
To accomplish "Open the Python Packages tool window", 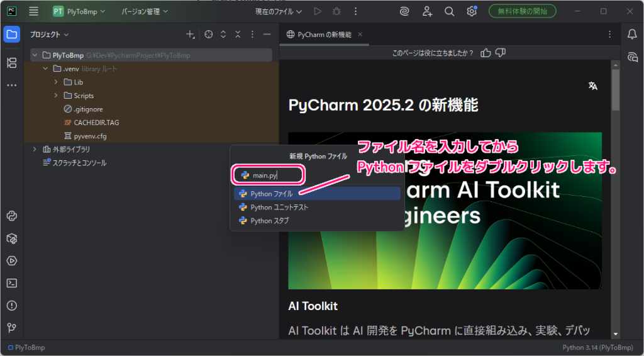I will [x=12, y=238].
